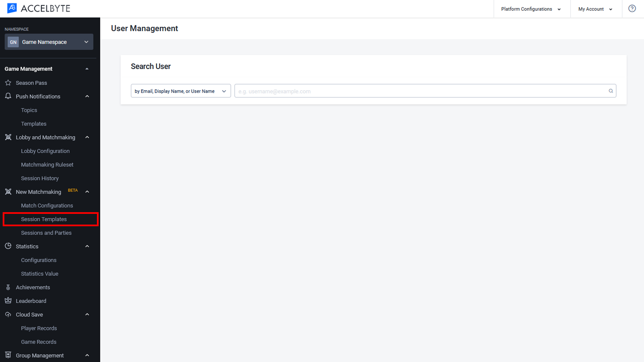This screenshot has width=644, height=362.
Task: Click the New Matchmaking icon
Action: (x=8, y=191)
